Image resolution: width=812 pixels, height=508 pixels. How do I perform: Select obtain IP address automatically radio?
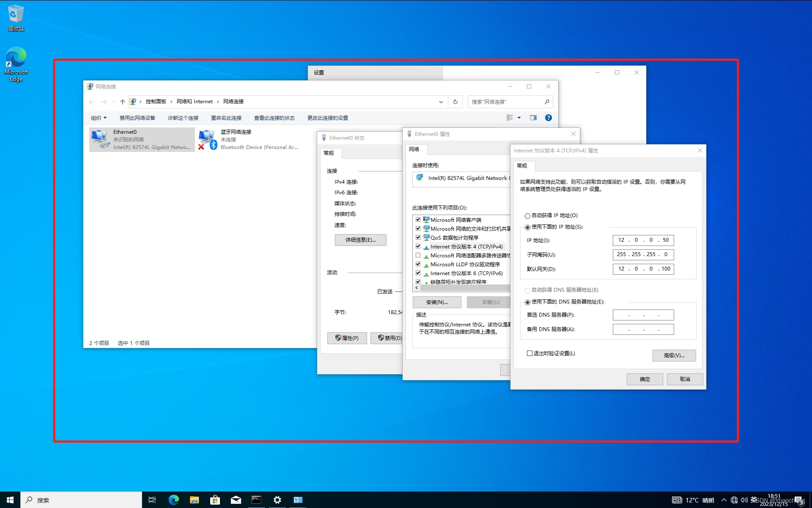pyautogui.click(x=527, y=216)
